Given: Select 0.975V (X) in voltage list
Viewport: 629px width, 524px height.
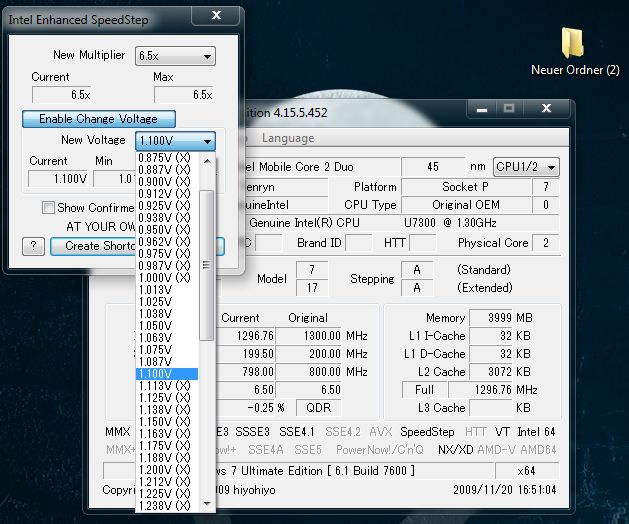Looking at the screenshot, I should click(x=167, y=254).
